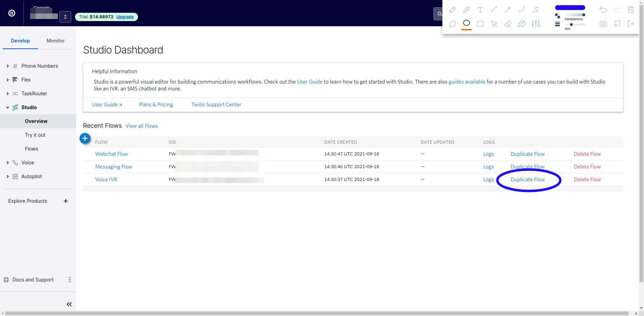The height and width of the screenshot is (316, 644).
Task: Click the search icon in header
Action: [439, 14]
